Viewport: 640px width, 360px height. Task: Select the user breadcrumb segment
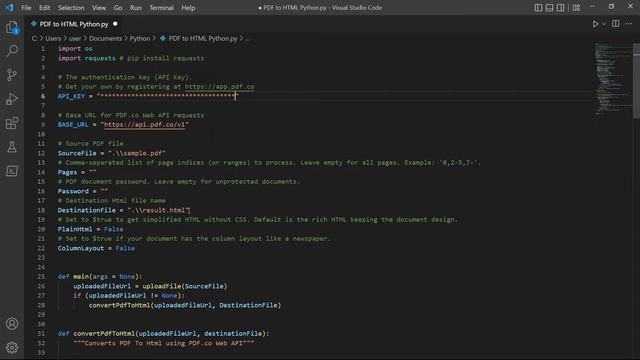click(x=75, y=38)
